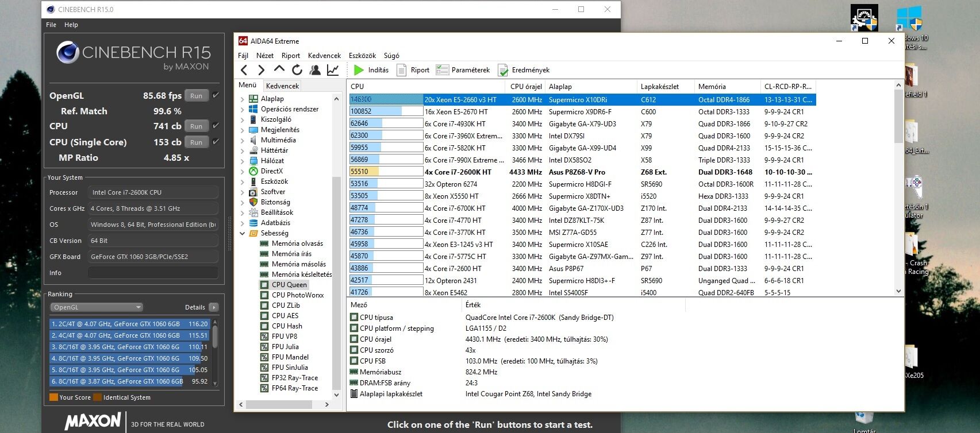Open AIDA64 Kedvencek menu
980x433 pixels.
click(x=324, y=56)
